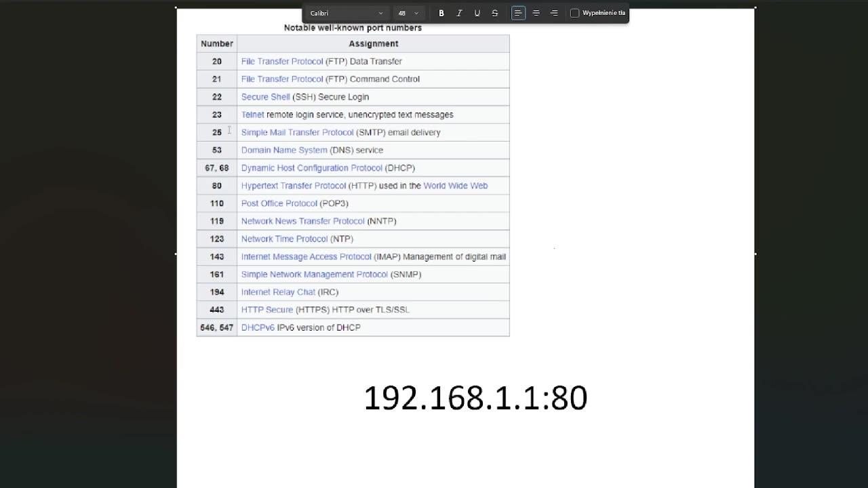
Task: Follow the DHCPv6 link
Action: (x=258, y=327)
